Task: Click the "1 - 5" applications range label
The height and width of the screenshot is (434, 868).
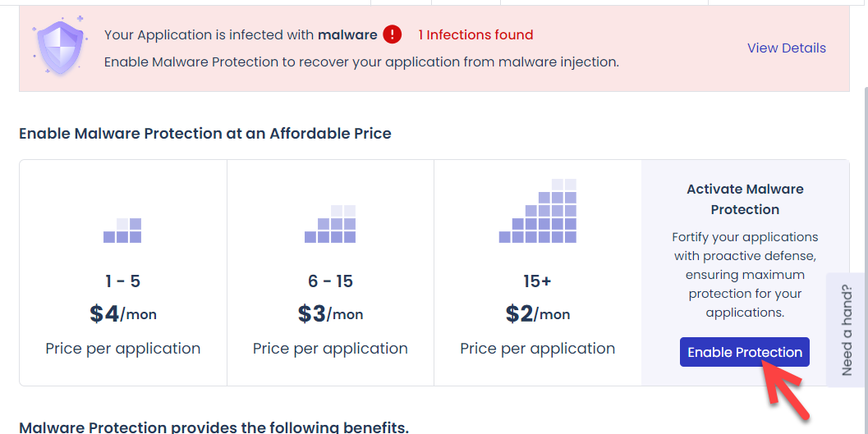Action: point(123,281)
